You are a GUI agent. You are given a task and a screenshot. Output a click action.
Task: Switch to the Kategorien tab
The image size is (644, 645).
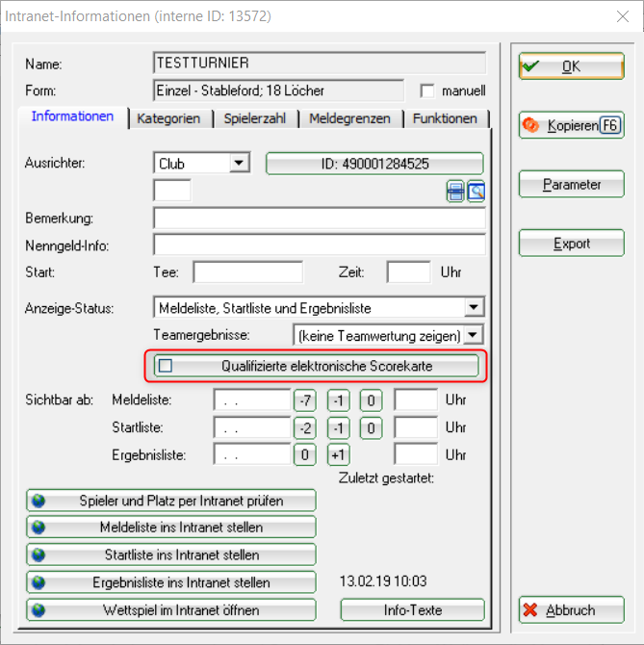point(168,118)
